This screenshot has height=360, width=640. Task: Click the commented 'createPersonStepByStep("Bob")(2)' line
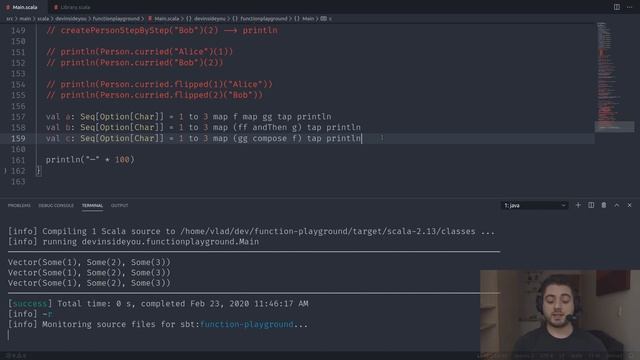[162, 31]
